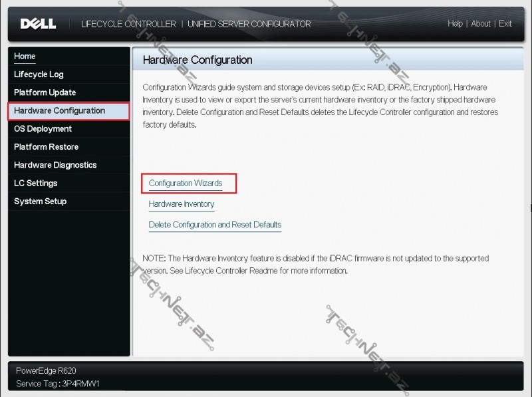Open the Hardware Inventory link
532x397 pixels.
pyautogui.click(x=182, y=204)
